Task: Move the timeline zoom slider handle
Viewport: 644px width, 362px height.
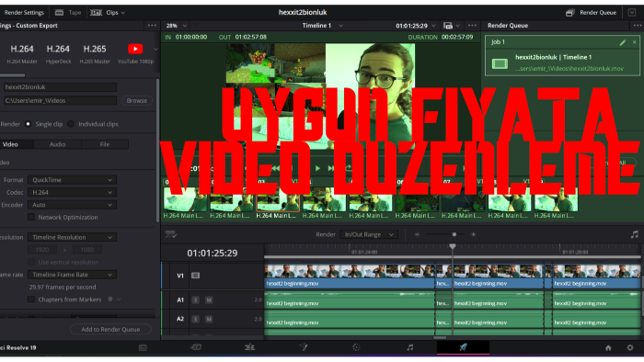Action: 454,234
